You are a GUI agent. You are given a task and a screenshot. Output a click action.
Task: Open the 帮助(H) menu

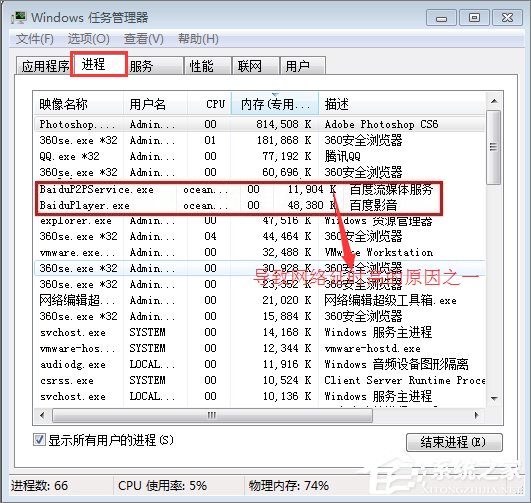[198, 39]
